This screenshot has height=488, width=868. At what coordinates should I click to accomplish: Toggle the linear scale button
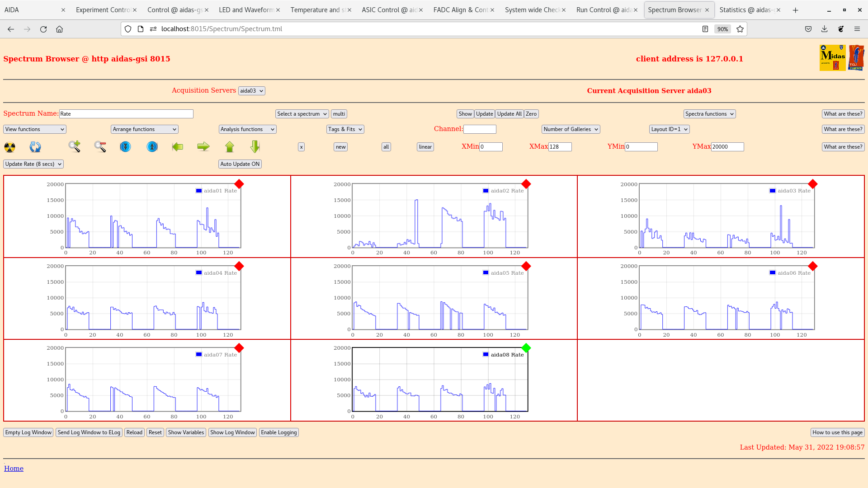click(425, 147)
